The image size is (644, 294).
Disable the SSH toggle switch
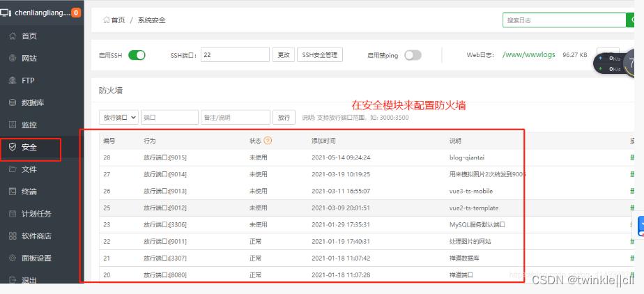click(x=137, y=55)
